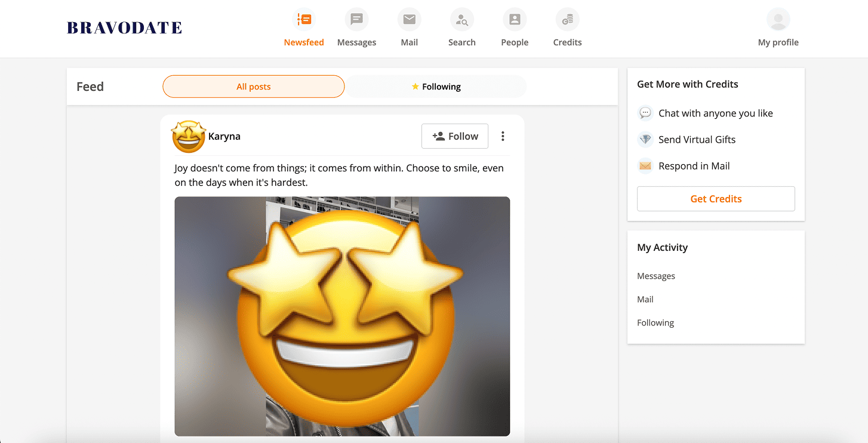Open People using the contact icon
868x443 pixels.
pyautogui.click(x=514, y=19)
